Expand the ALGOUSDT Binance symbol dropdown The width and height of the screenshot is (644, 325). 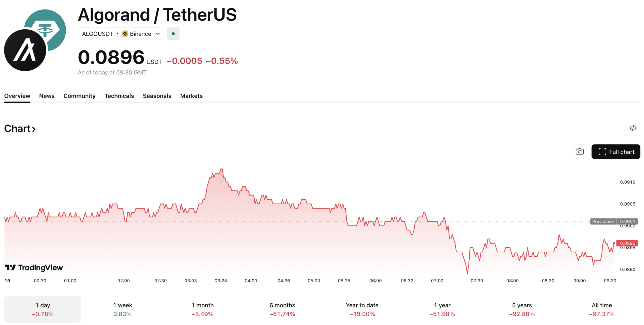[x=158, y=34]
